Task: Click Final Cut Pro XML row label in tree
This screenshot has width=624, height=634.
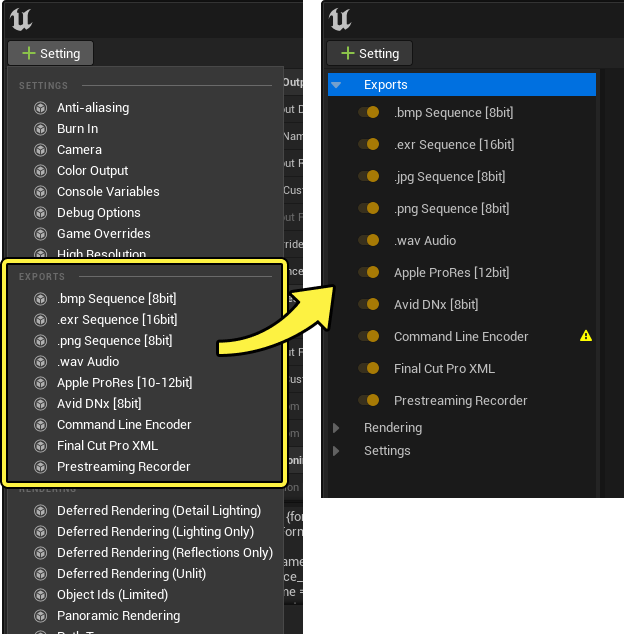Action: (x=444, y=369)
